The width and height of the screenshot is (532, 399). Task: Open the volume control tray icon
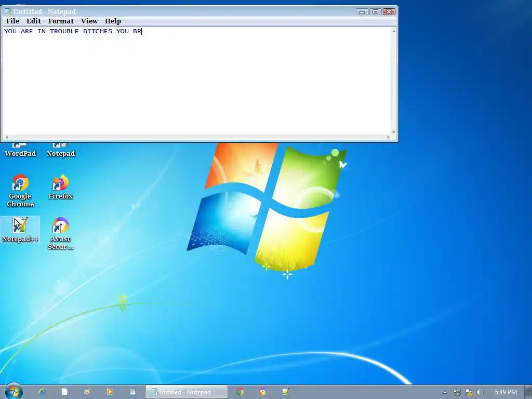pos(480,393)
